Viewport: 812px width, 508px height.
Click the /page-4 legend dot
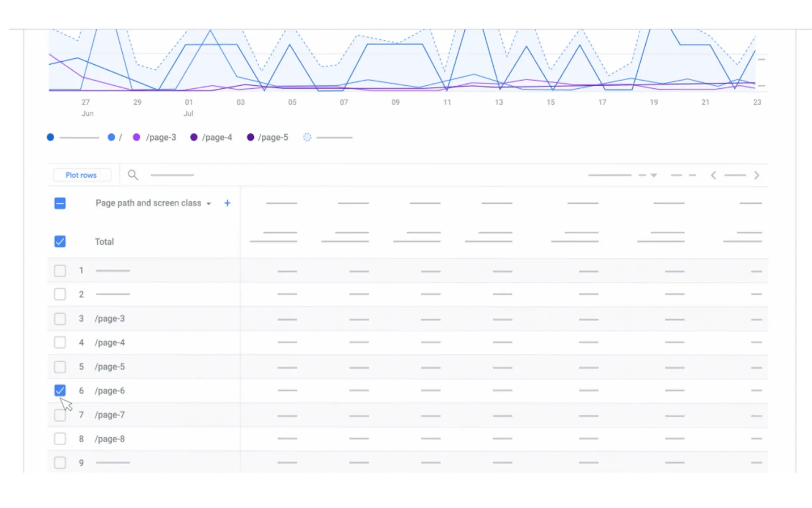[194, 137]
